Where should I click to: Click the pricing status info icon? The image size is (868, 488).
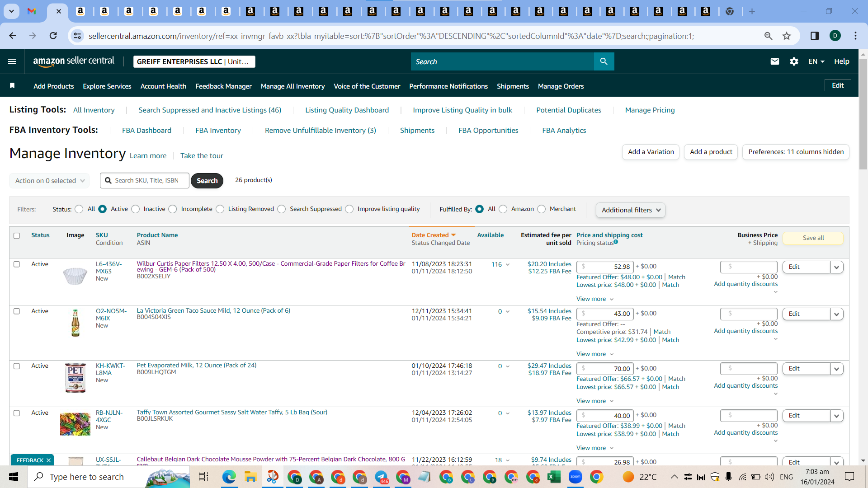pyautogui.click(x=616, y=242)
